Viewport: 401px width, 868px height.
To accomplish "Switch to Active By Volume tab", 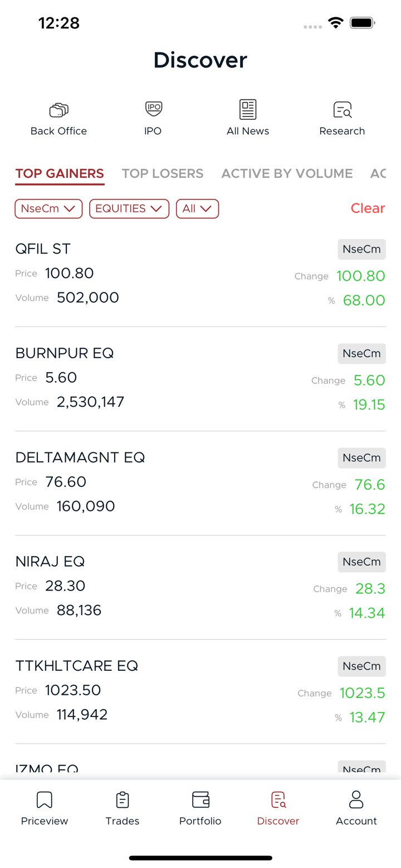I will pyautogui.click(x=287, y=173).
